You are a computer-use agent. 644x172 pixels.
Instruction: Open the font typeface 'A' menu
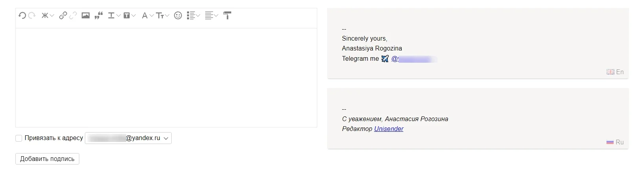[147, 16]
